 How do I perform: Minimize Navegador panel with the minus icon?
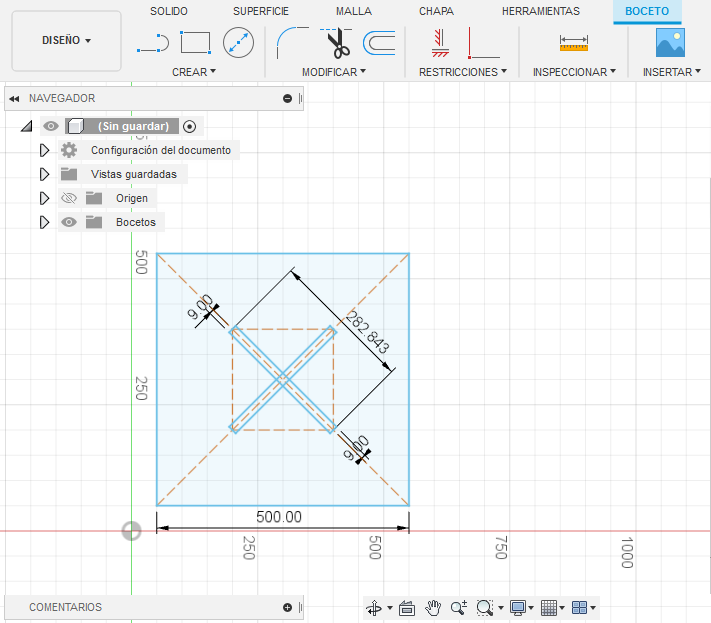pyautogui.click(x=287, y=98)
